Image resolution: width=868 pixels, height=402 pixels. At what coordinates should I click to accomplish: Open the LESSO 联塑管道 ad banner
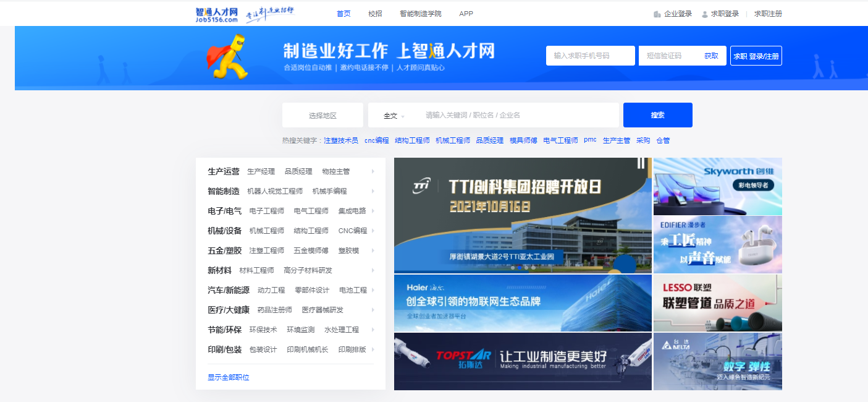click(718, 303)
